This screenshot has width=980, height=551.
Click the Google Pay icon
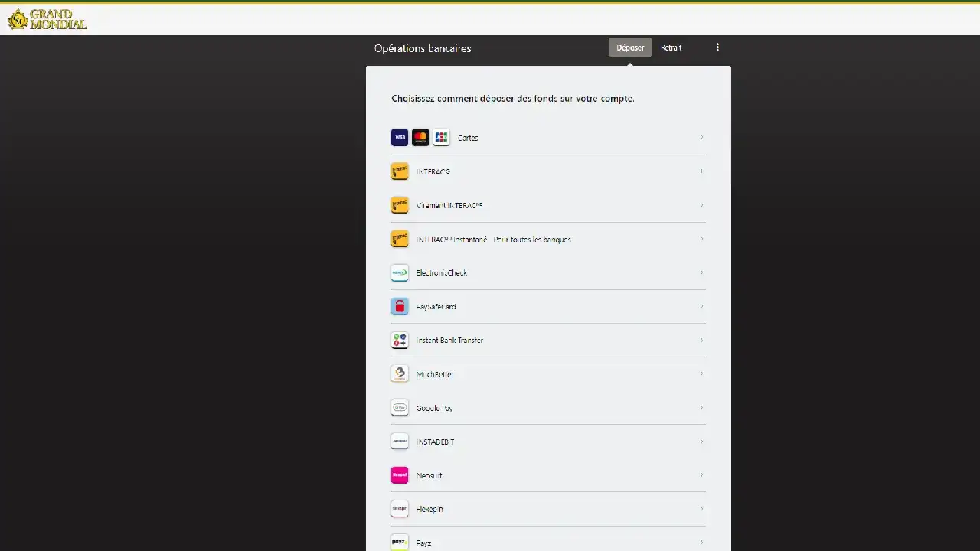click(x=400, y=408)
